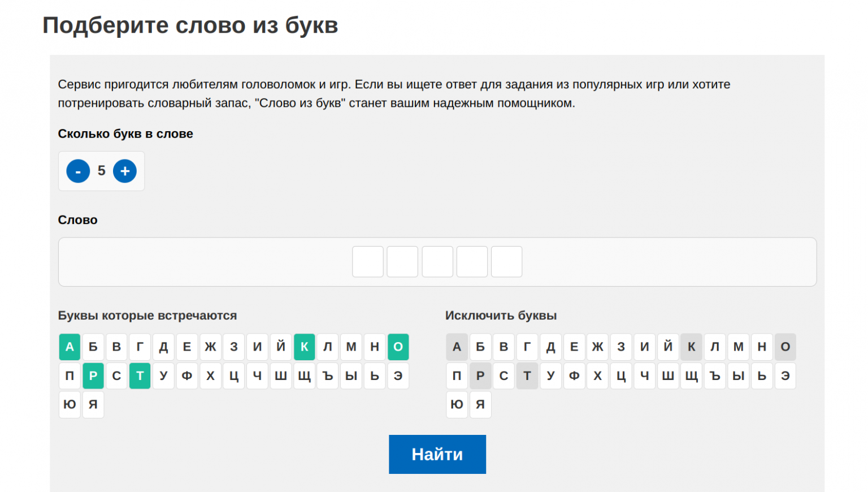Exclude letter Э in exclude letters panel
Viewport: 868px width, 492px height.
(x=785, y=376)
